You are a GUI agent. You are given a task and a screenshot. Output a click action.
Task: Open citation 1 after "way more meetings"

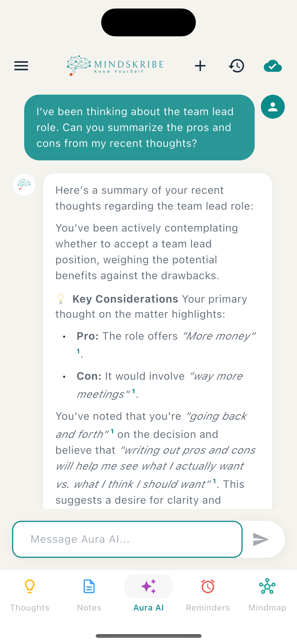[x=134, y=391]
